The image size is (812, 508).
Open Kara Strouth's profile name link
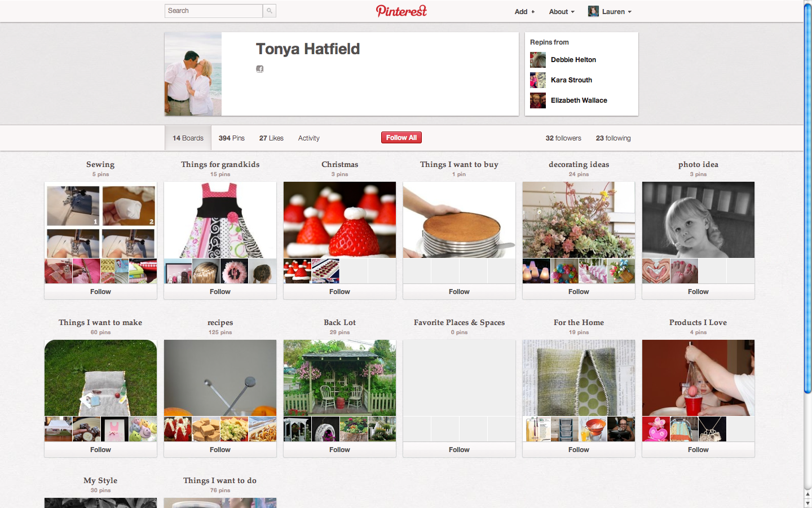571,80
